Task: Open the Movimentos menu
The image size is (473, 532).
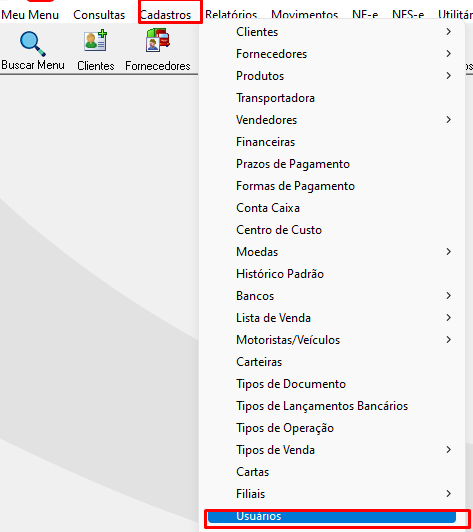Action: [304, 15]
